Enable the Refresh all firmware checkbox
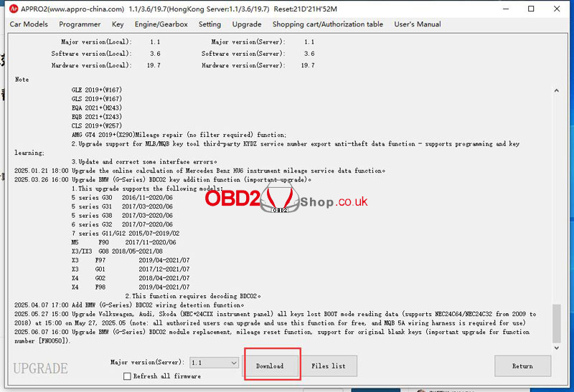 coord(127,376)
